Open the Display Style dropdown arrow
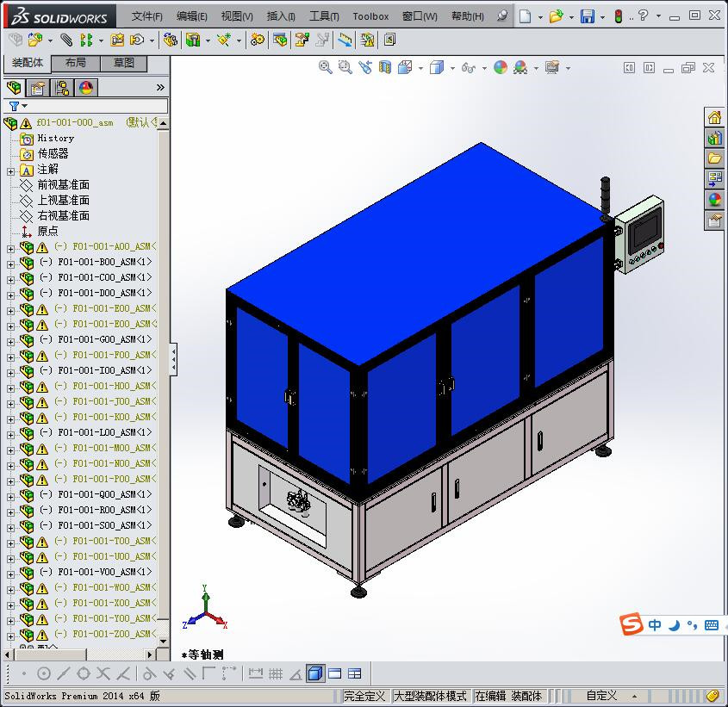Image resolution: width=728 pixels, height=707 pixels. (x=452, y=69)
